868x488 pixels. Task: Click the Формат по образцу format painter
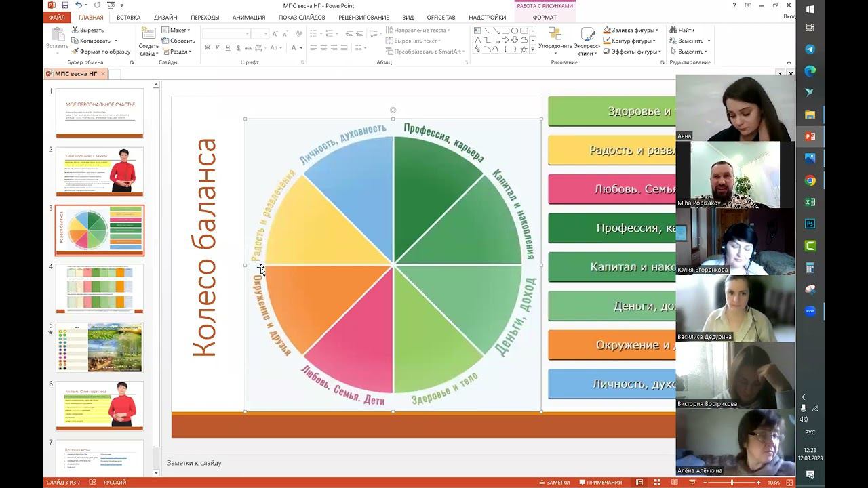pyautogui.click(x=100, y=52)
